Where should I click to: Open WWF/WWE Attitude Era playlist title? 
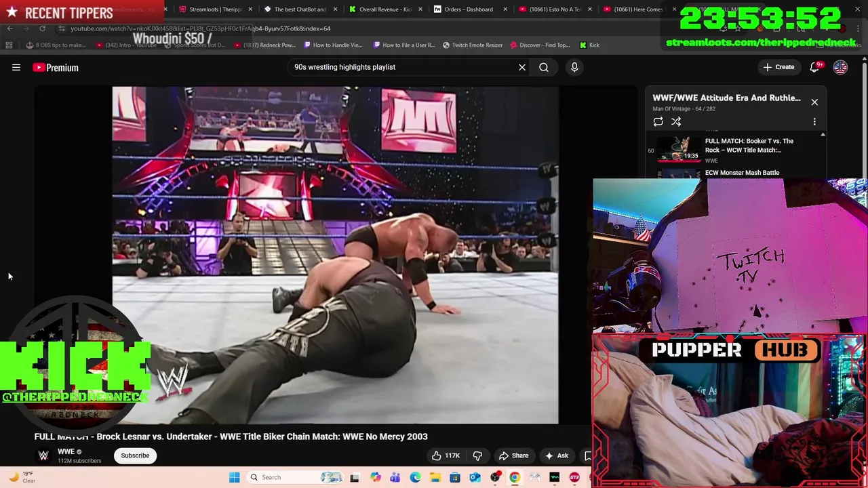pyautogui.click(x=726, y=98)
